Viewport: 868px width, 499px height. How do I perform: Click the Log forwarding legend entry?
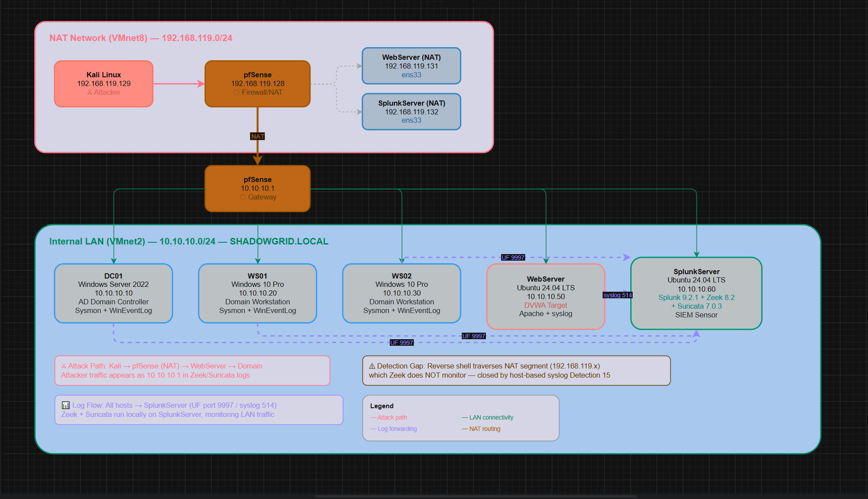(393, 429)
